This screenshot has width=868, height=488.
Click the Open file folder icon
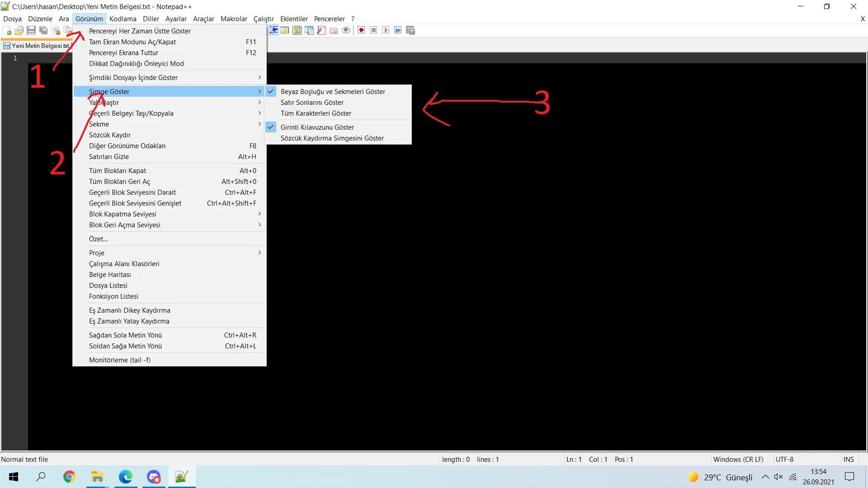pos(19,30)
